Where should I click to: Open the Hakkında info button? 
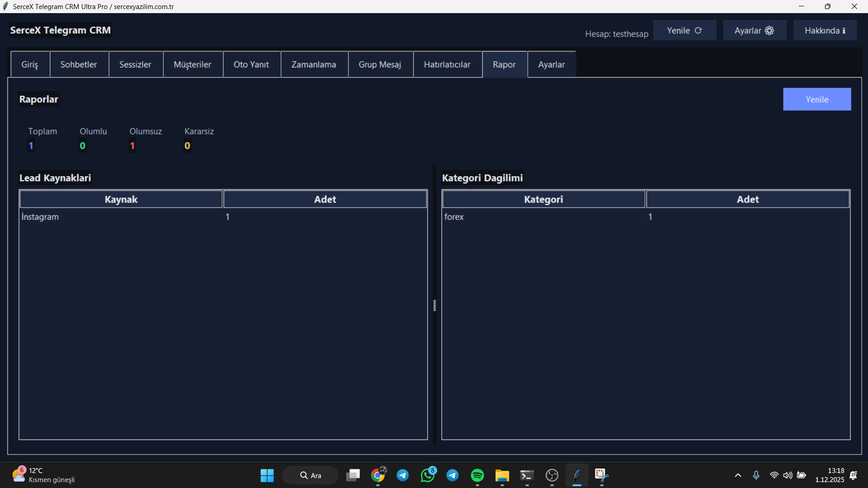tap(825, 30)
